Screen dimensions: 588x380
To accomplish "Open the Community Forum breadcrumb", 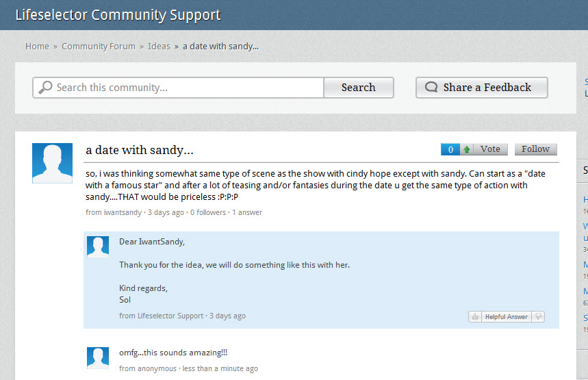I will [99, 47].
